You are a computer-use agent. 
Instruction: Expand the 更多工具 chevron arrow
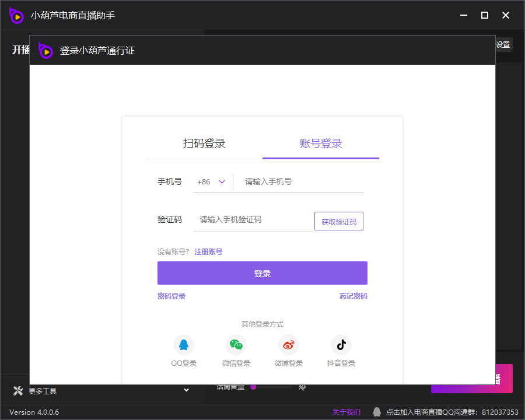[x=187, y=390]
